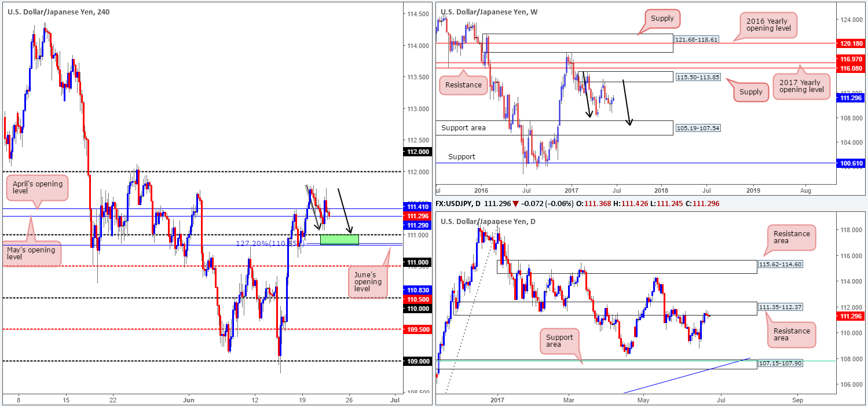The height and width of the screenshot is (407, 868).
Task: Click the 105.19-107.54 support area label
Action: (697, 127)
